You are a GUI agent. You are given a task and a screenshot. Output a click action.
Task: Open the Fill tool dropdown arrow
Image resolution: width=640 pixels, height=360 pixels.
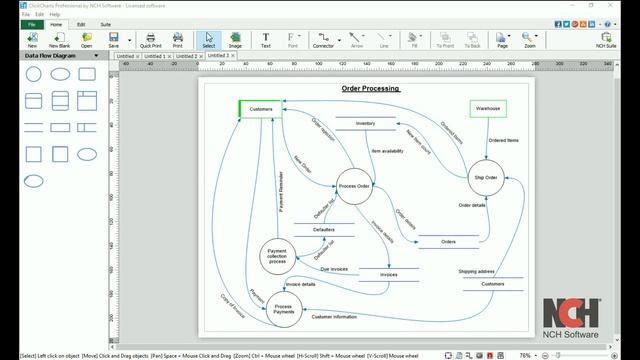click(421, 36)
